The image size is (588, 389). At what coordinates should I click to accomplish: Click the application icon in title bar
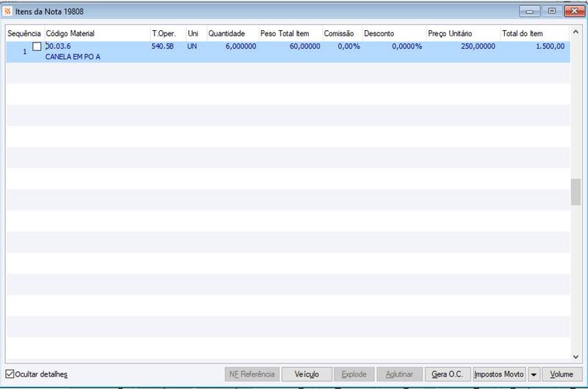(x=7, y=12)
